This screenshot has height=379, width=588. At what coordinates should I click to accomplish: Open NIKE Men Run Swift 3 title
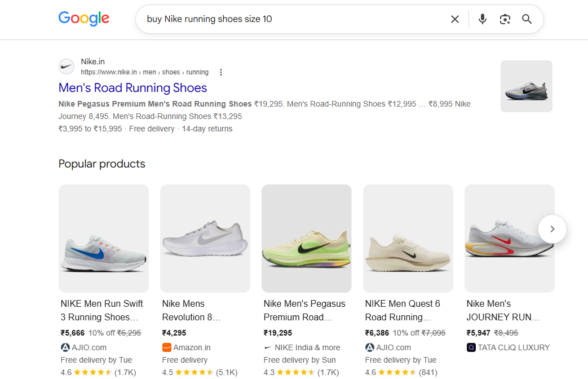pyautogui.click(x=101, y=310)
